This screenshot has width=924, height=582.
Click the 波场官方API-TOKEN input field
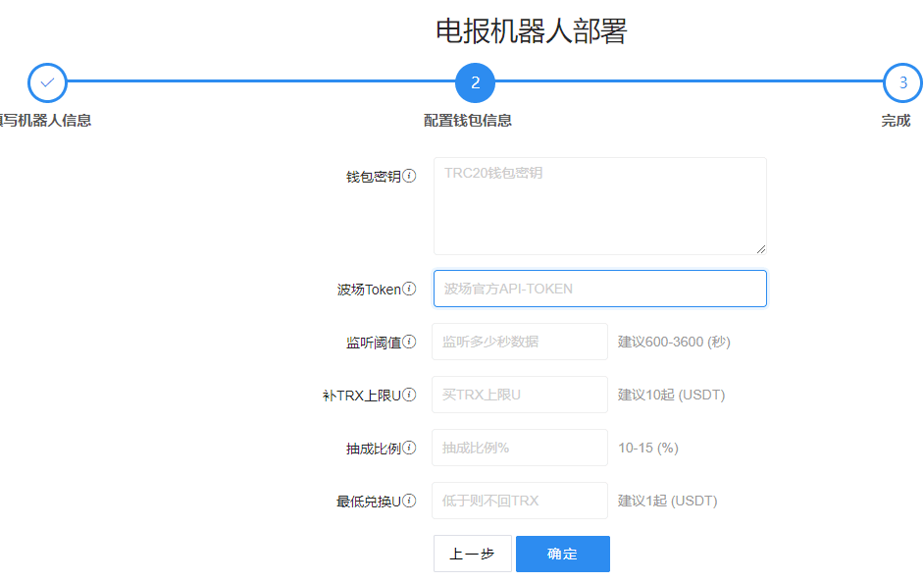(x=599, y=289)
